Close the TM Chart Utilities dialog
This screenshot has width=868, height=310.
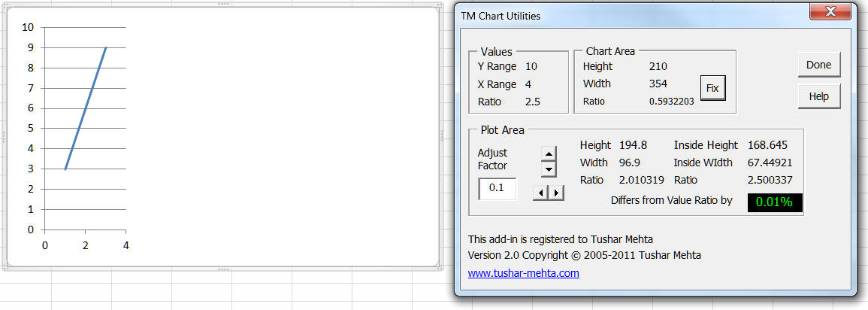coord(830,13)
